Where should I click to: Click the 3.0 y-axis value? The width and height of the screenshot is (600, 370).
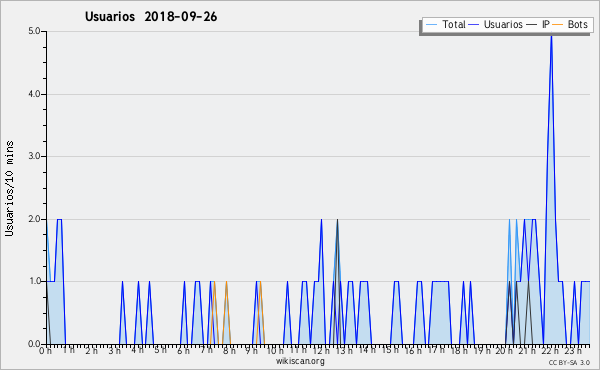click(34, 156)
